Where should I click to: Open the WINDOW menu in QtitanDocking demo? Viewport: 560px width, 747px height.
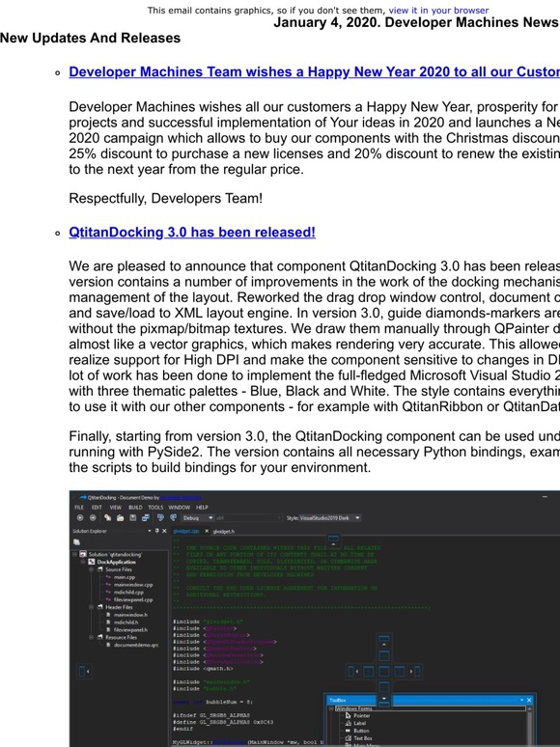pyautogui.click(x=180, y=508)
